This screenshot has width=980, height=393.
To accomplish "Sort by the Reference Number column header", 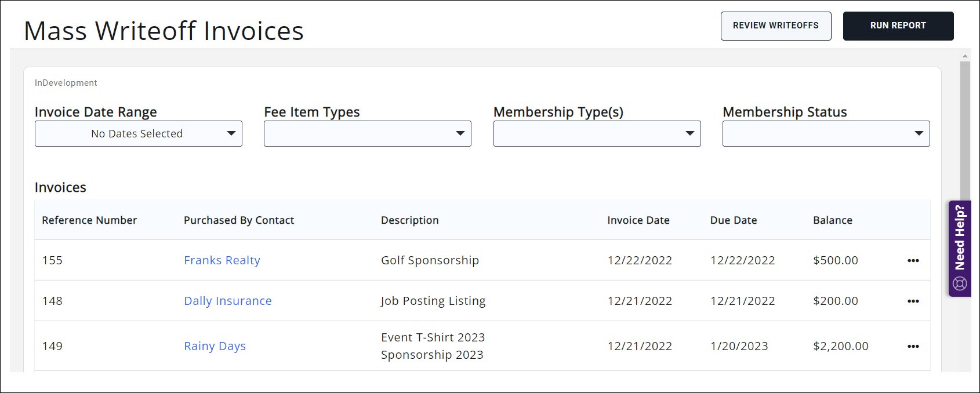I will 89,221.
